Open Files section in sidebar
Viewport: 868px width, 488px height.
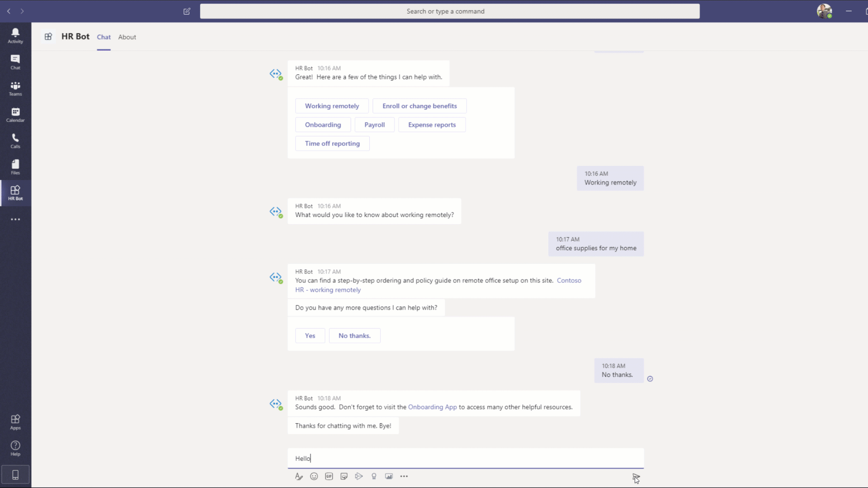(x=15, y=168)
